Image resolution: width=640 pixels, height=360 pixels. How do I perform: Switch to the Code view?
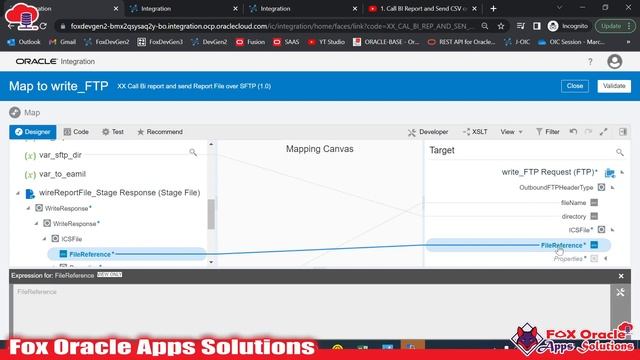click(x=76, y=132)
